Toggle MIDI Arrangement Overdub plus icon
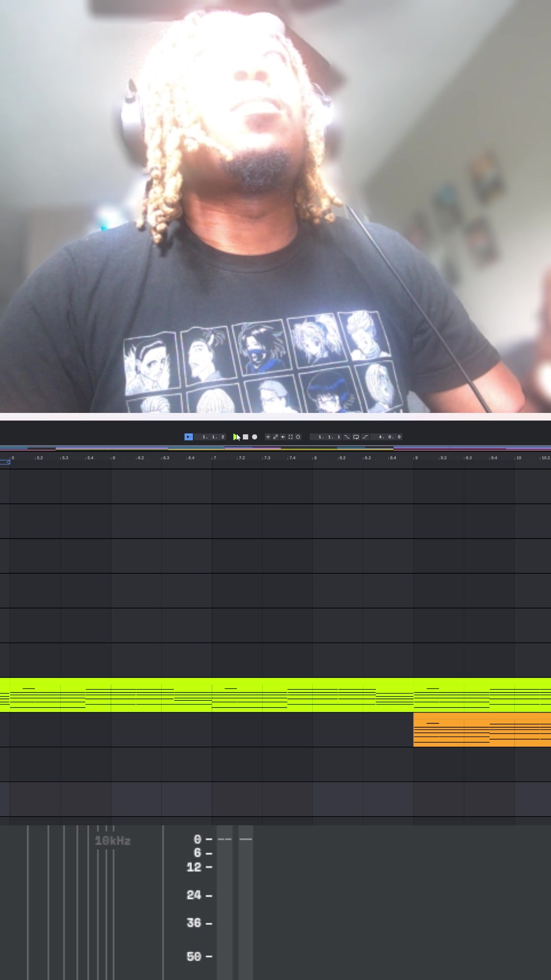Screen dimensions: 551x980 pos(268,437)
